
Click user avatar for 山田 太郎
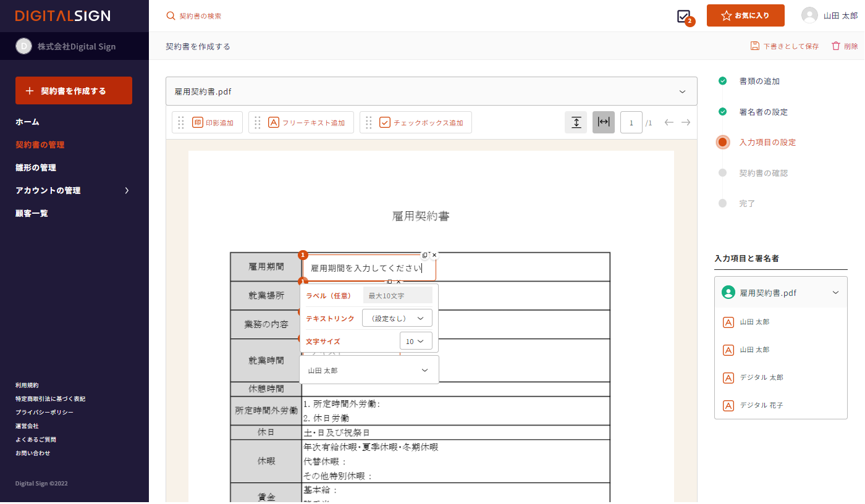[809, 15]
